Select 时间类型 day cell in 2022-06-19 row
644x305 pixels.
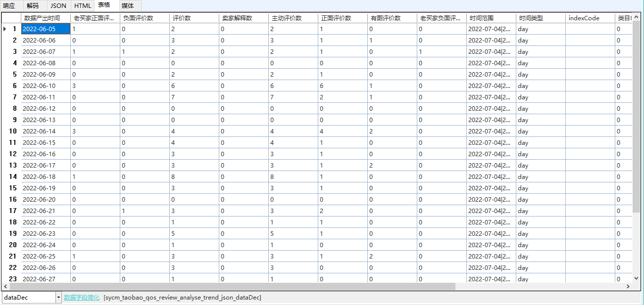coord(541,188)
